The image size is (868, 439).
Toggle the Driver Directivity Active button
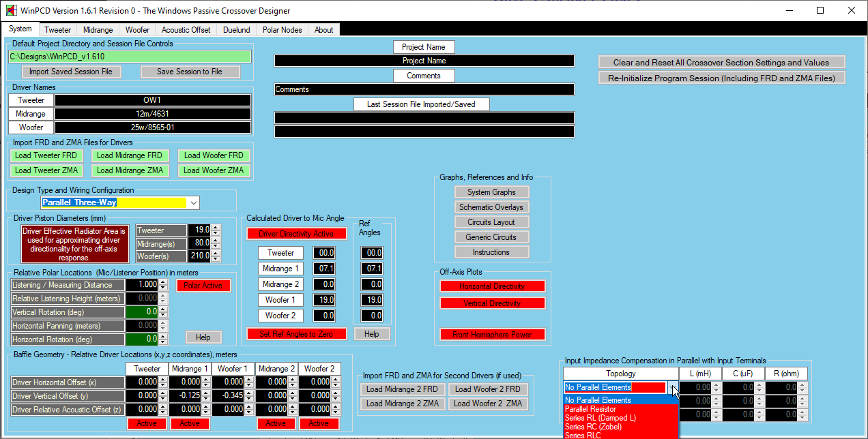[296, 234]
